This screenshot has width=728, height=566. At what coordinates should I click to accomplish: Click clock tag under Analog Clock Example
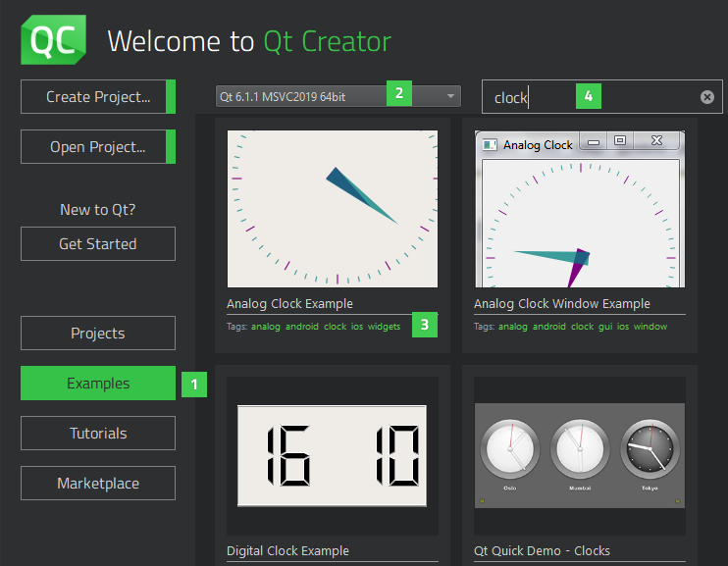pyautogui.click(x=336, y=327)
